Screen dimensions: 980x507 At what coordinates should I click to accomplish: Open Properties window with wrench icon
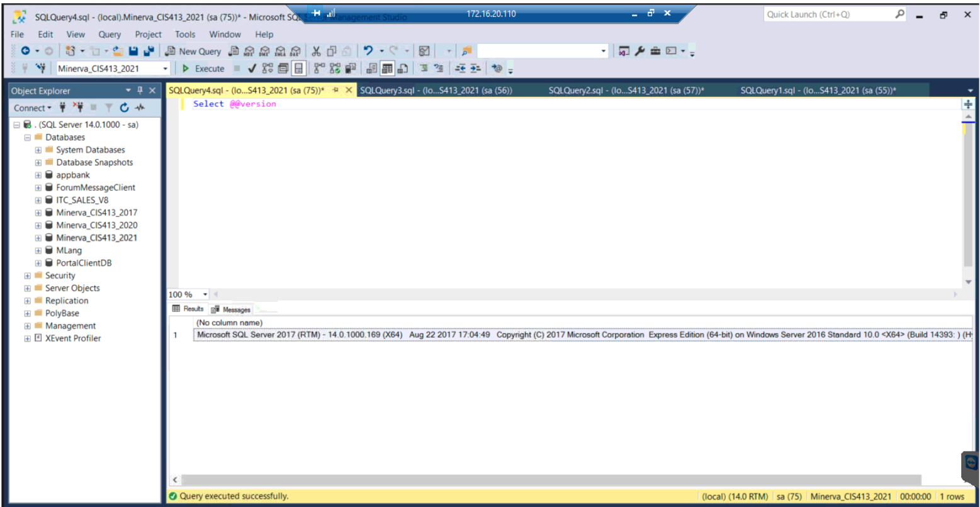(640, 52)
